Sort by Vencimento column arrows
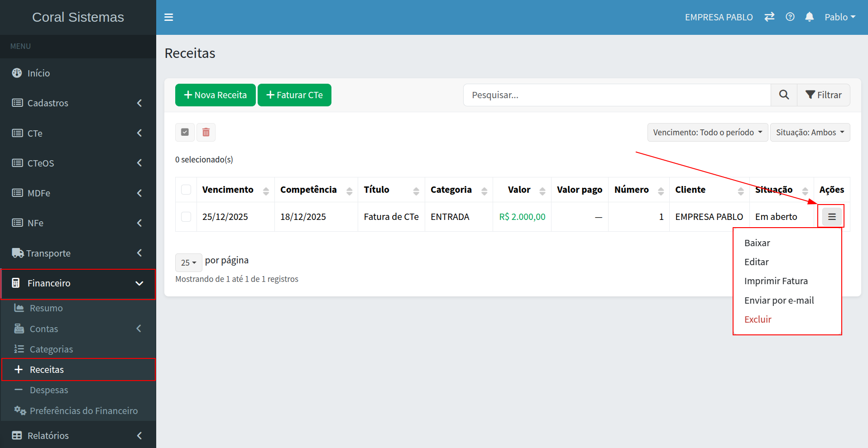868x448 pixels. (x=266, y=191)
